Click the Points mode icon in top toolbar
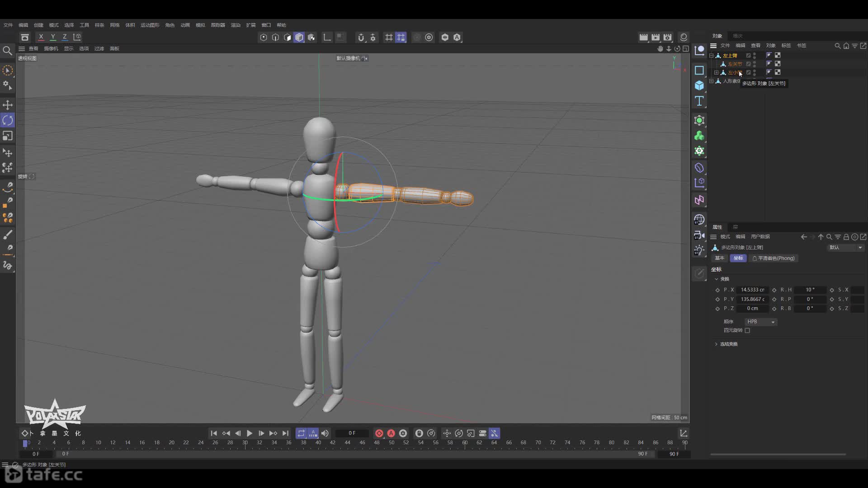Screen dimensions: 868x488 coord(264,38)
